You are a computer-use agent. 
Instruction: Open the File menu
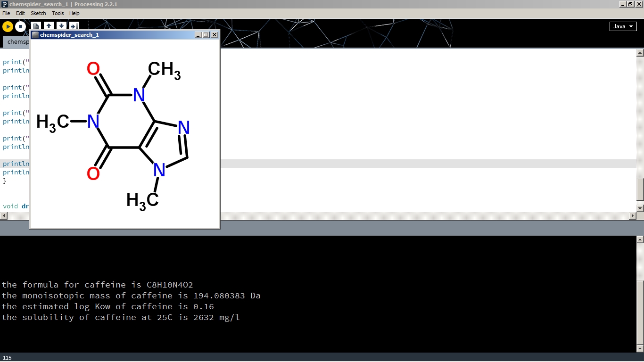click(x=6, y=13)
